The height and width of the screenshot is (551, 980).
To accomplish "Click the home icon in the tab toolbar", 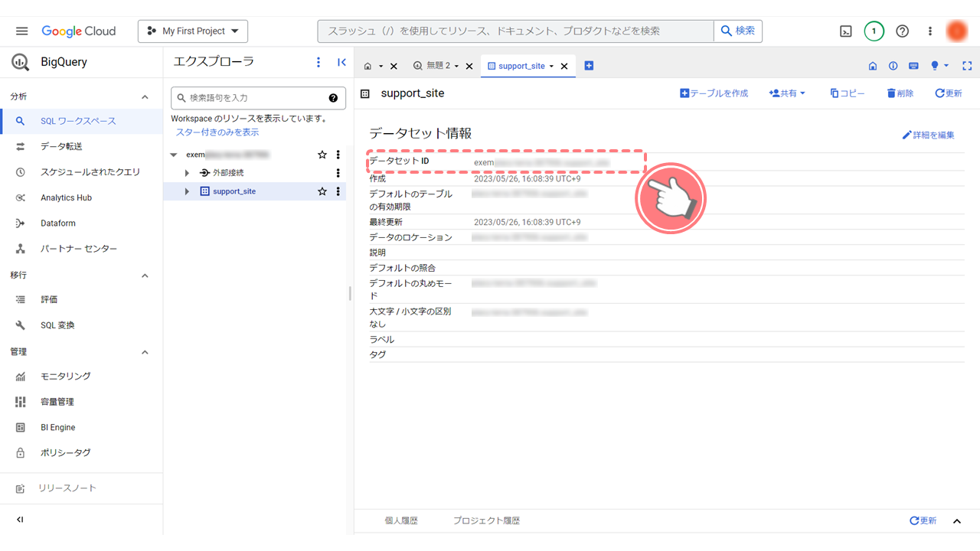I will point(873,66).
